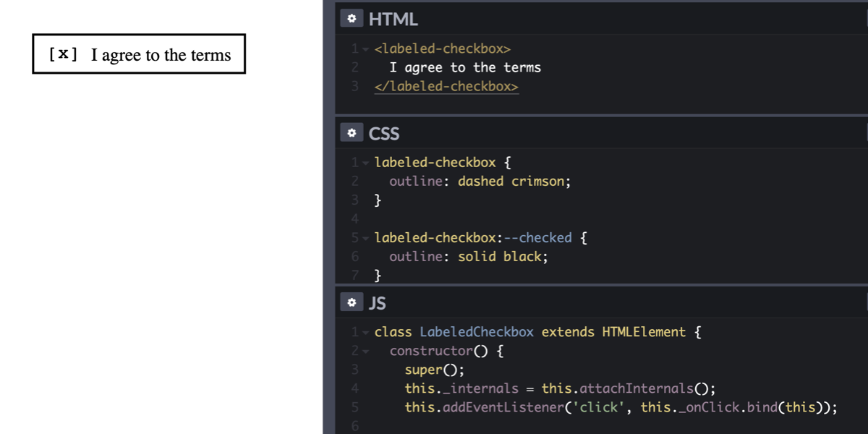
Task: Select the CSS panel title
Action: click(x=383, y=134)
